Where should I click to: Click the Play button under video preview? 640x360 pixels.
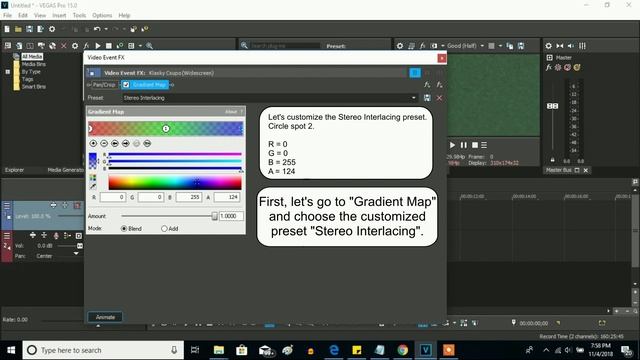click(x=452, y=145)
